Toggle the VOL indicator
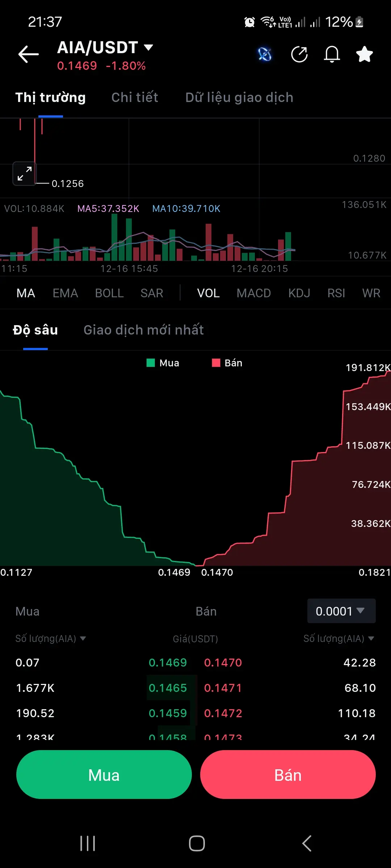 coord(208,293)
